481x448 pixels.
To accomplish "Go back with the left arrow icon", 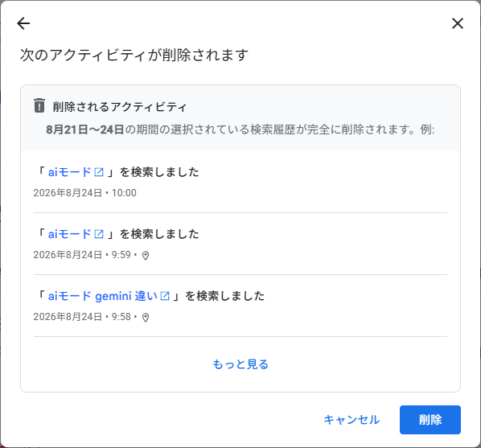I will (x=23, y=23).
